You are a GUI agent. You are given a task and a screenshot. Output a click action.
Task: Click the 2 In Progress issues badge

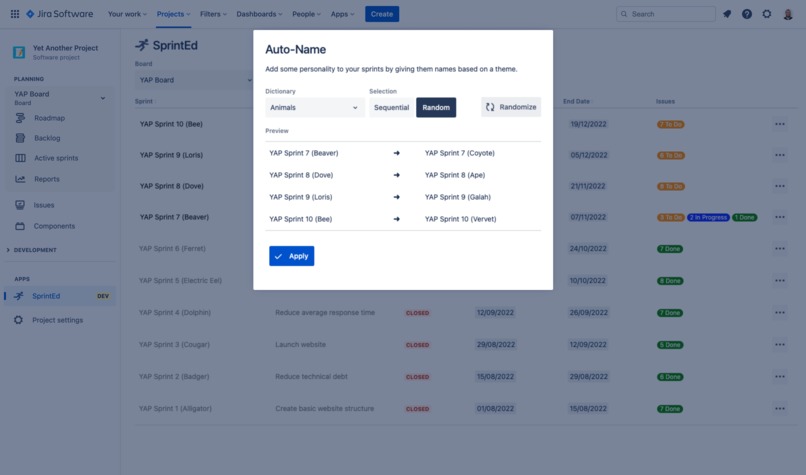(x=708, y=217)
